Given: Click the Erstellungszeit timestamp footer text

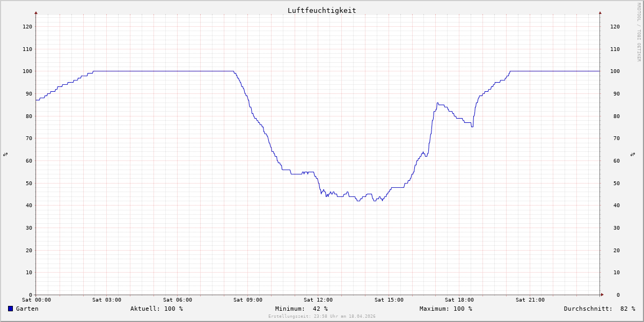Looking at the screenshot, I should (x=321, y=317).
